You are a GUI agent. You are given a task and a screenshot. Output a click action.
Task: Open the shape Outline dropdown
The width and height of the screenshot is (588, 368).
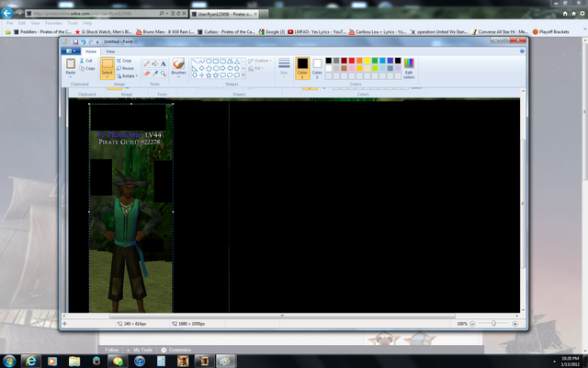(x=260, y=61)
